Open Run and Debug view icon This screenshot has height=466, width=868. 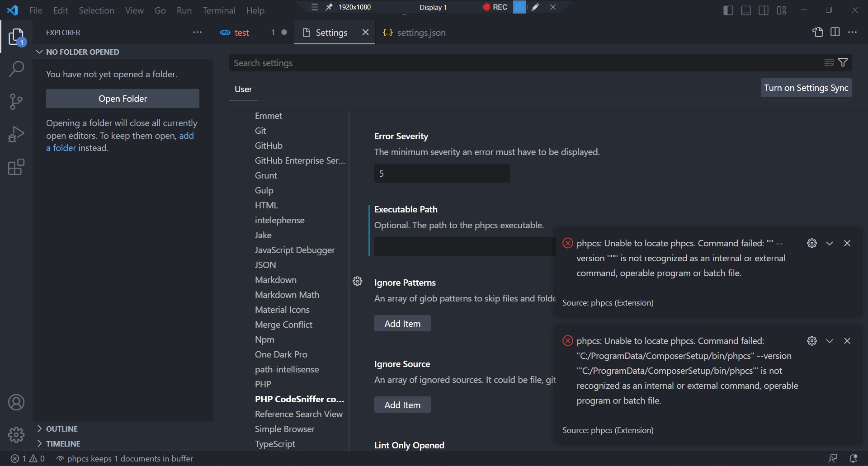(16, 134)
